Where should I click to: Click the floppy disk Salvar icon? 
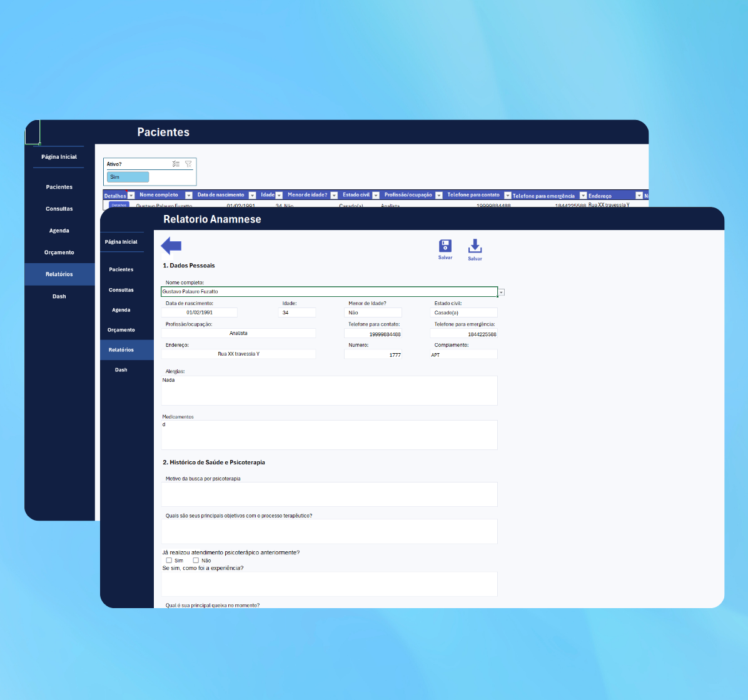pos(445,246)
